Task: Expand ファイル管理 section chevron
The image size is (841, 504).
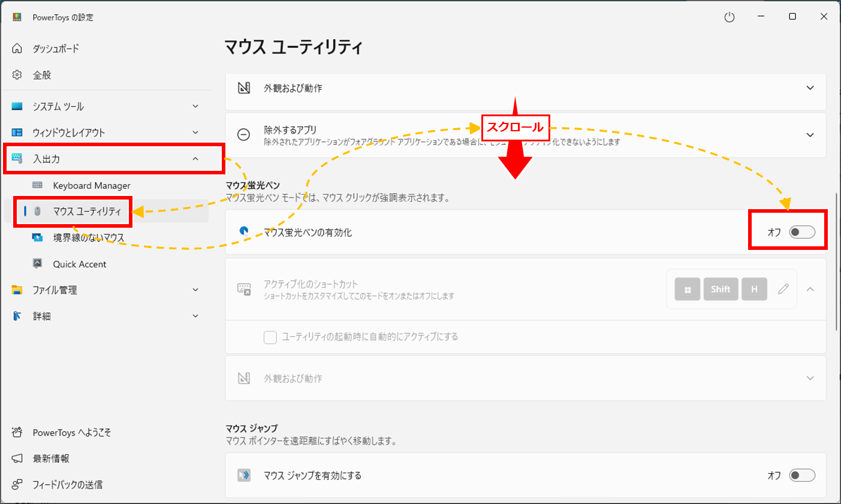Action: [x=195, y=290]
